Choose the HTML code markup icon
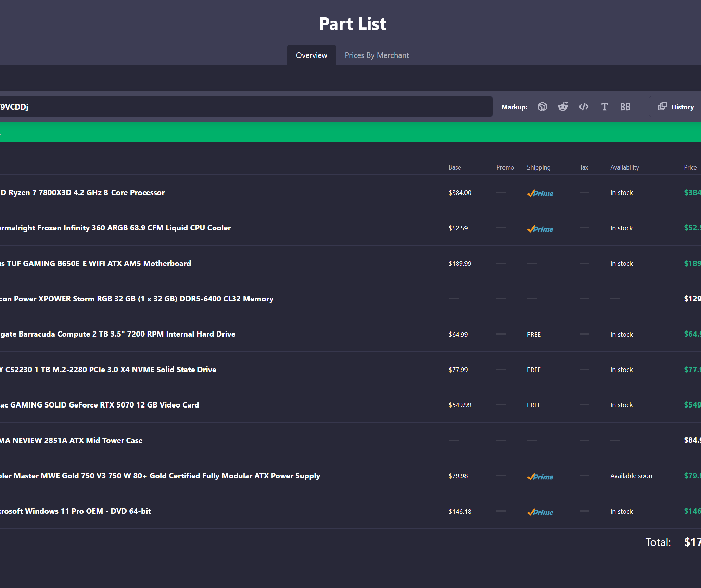The image size is (701, 588). 584,107
